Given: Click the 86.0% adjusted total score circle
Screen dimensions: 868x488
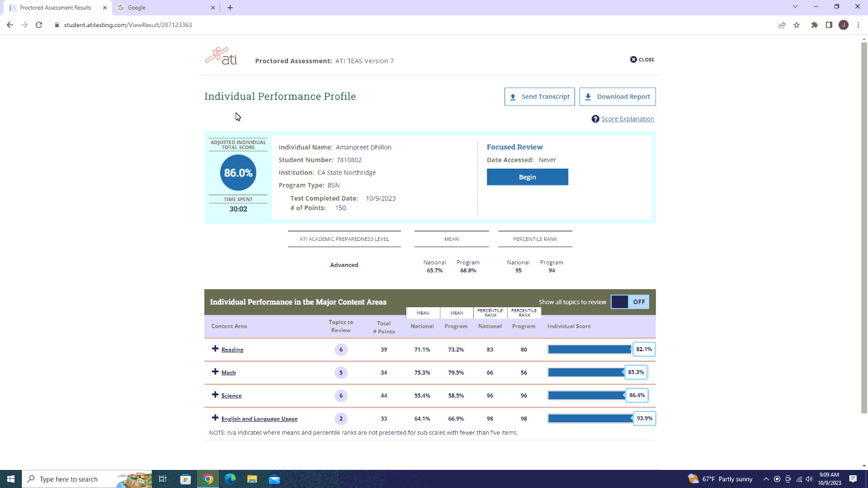Looking at the screenshot, I should click(x=238, y=173).
